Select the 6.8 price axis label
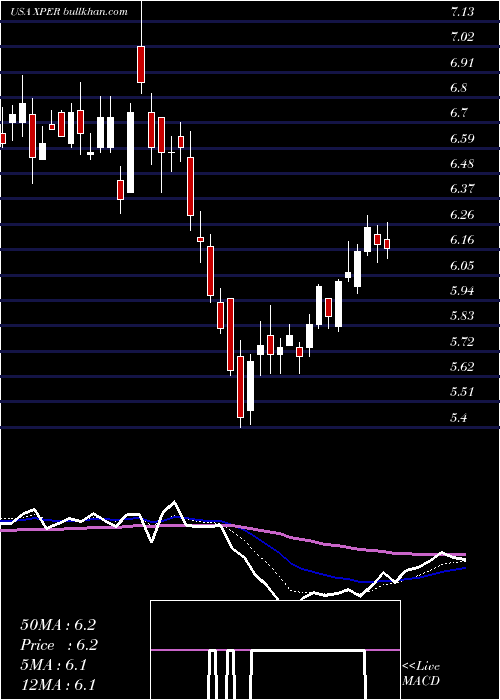 coord(459,88)
